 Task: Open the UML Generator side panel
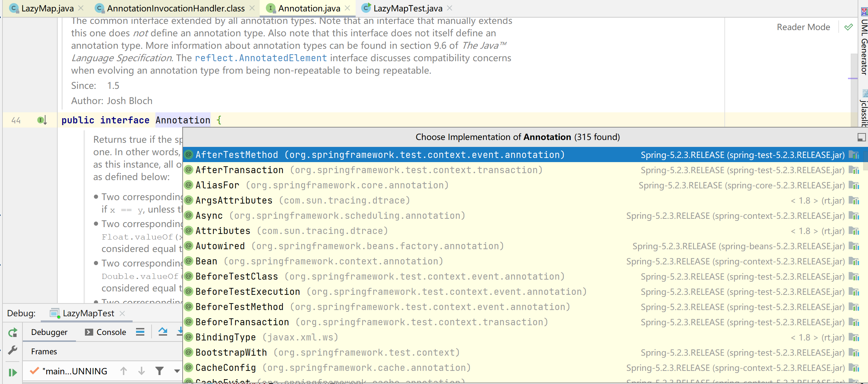pyautogui.click(x=864, y=41)
